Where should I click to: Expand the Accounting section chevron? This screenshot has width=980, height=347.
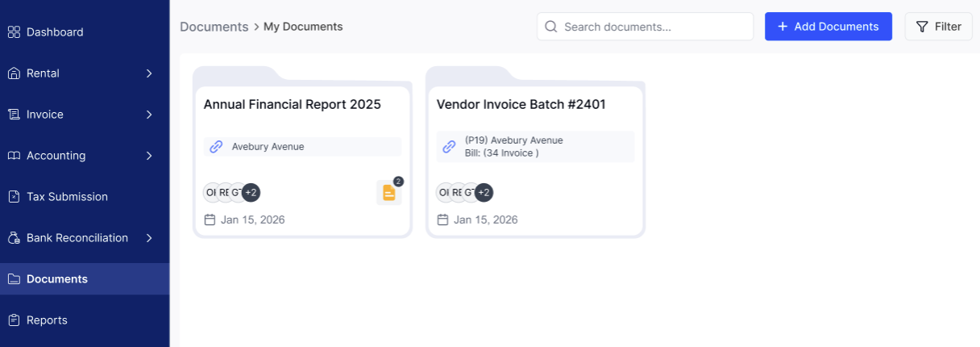coord(149,156)
